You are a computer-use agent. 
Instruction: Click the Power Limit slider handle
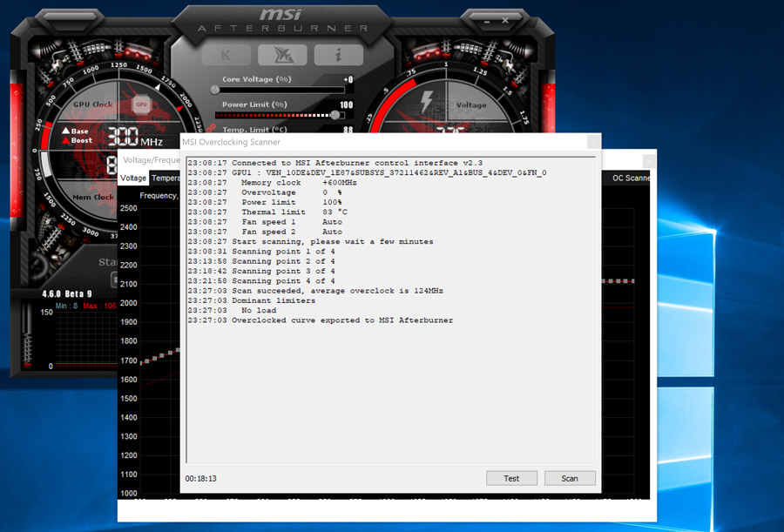tap(336, 114)
